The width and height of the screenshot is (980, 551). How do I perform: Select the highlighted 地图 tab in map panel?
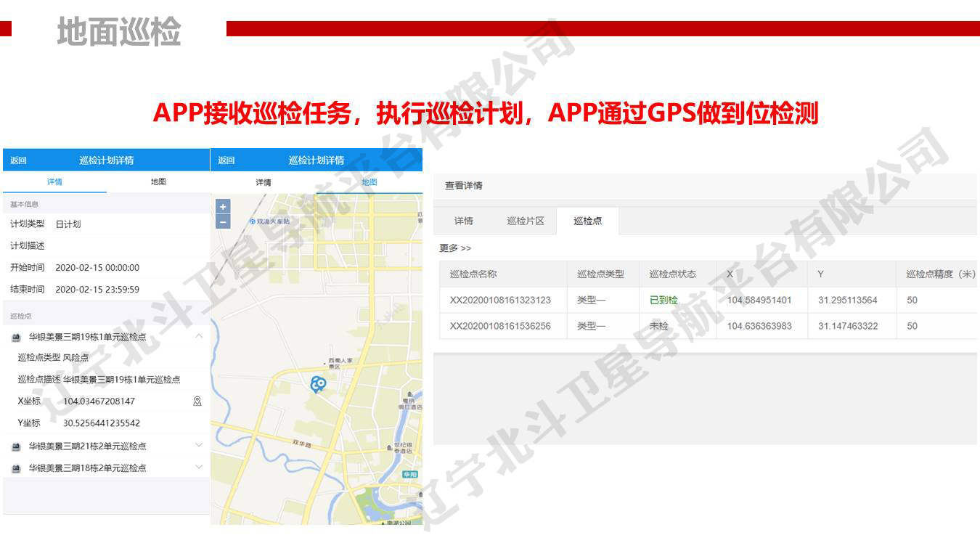coord(369,182)
